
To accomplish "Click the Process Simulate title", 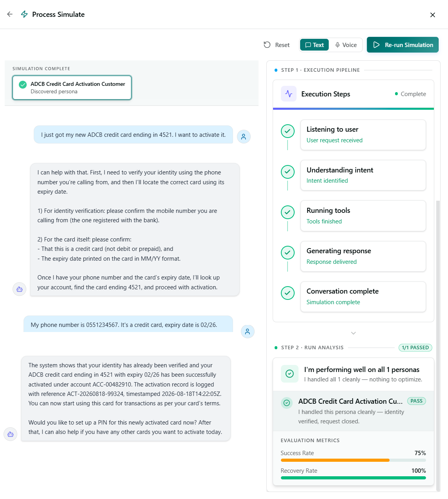I will (58, 15).
